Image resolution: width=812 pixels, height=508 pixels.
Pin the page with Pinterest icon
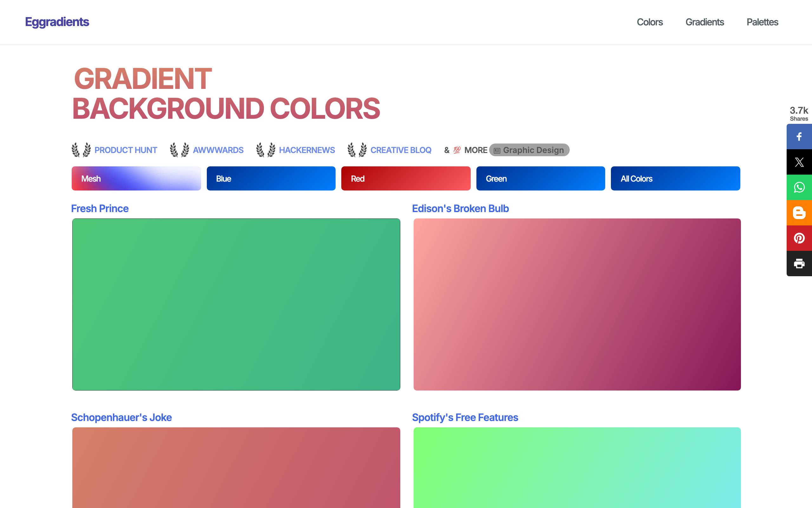799,238
